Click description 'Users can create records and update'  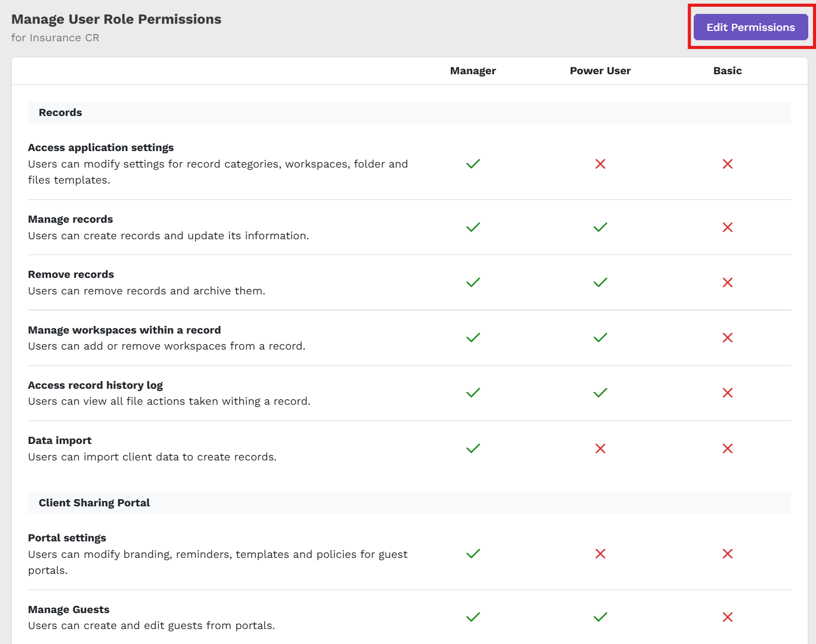pyautogui.click(x=169, y=236)
